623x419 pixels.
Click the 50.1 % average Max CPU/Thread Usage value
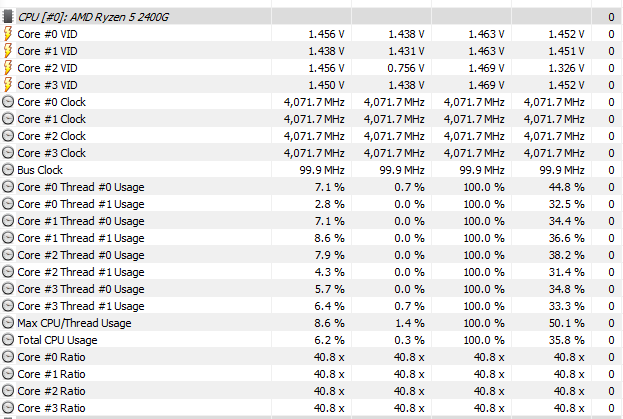[x=566, y=323]
